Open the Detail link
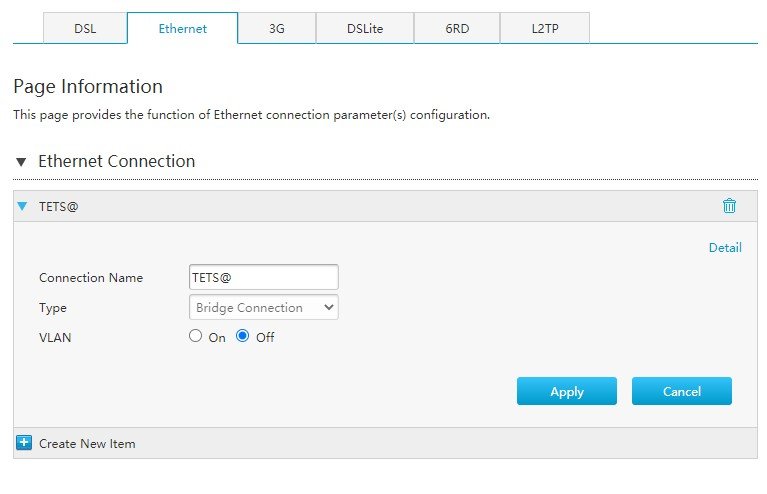The width and height of the screenshot is (767, 494). click(725, 247)
